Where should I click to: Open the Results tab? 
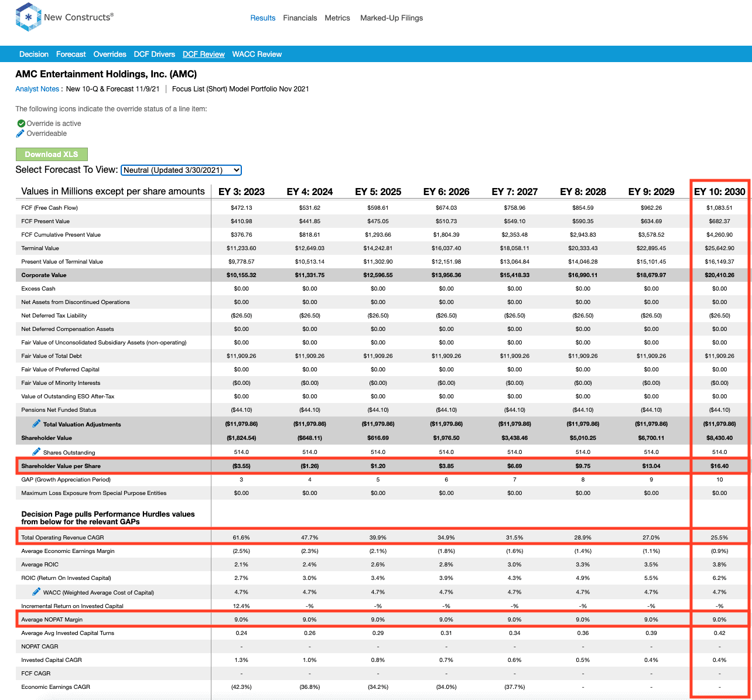point(263,18)
